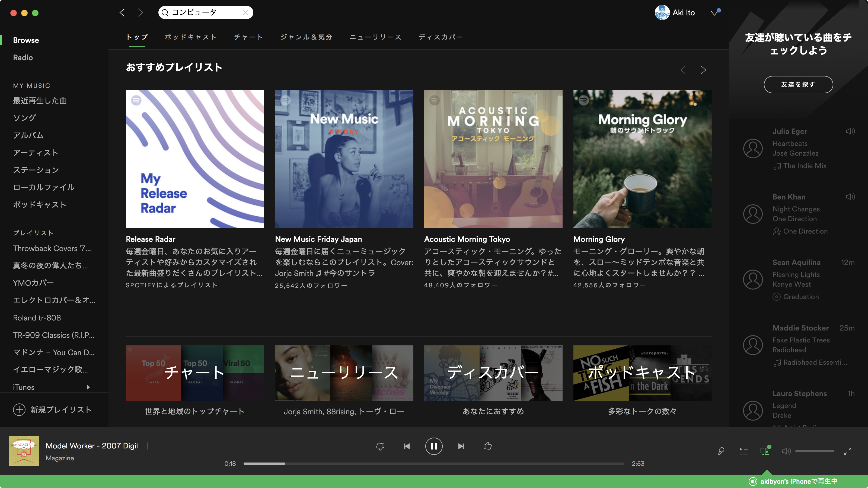Image resolution: width=868 pixels, height=488 pixels.
Task: Open the Roland tr-808 playlist
Action: coord(37,317)
